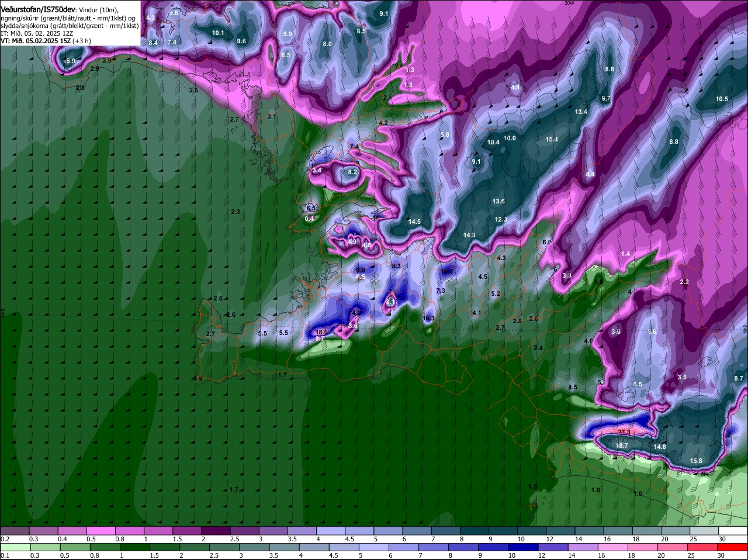Screen dimensions: 748x560
Task: Click the 14.5 value on the map
Action: (414, 222)
